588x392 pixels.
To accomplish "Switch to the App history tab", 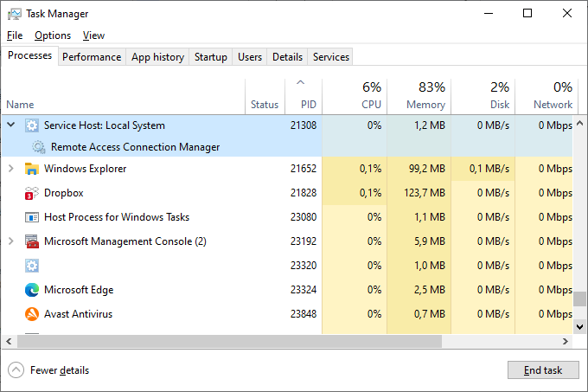I will point(157,57).
